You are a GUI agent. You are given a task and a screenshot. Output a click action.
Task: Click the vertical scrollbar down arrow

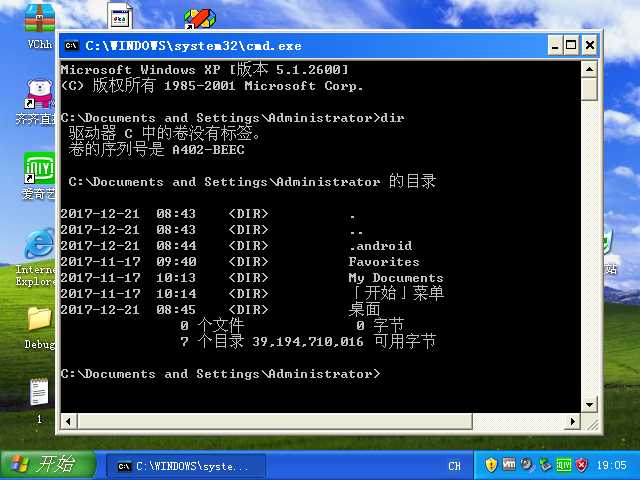pos(589,404)
